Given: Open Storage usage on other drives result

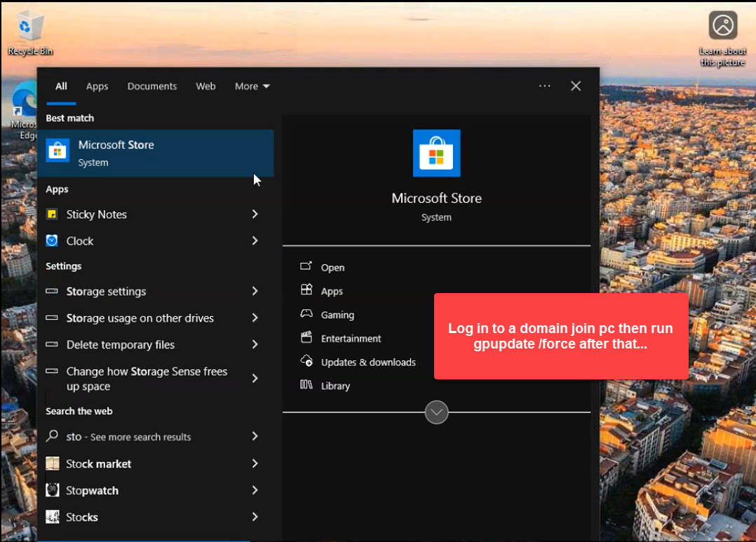Looking at the screenshot, I should point(156,318).
